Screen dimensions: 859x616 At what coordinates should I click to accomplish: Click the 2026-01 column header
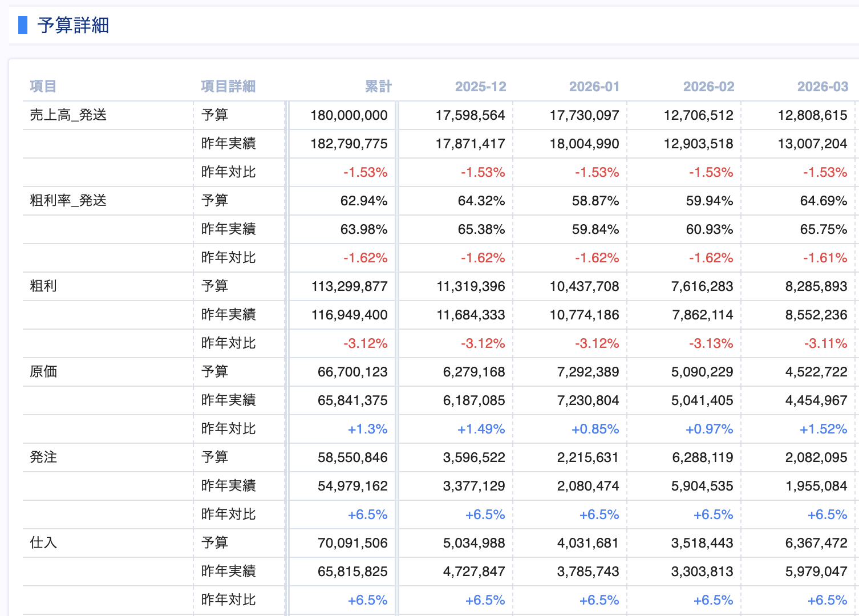click(x=594, y=86)
